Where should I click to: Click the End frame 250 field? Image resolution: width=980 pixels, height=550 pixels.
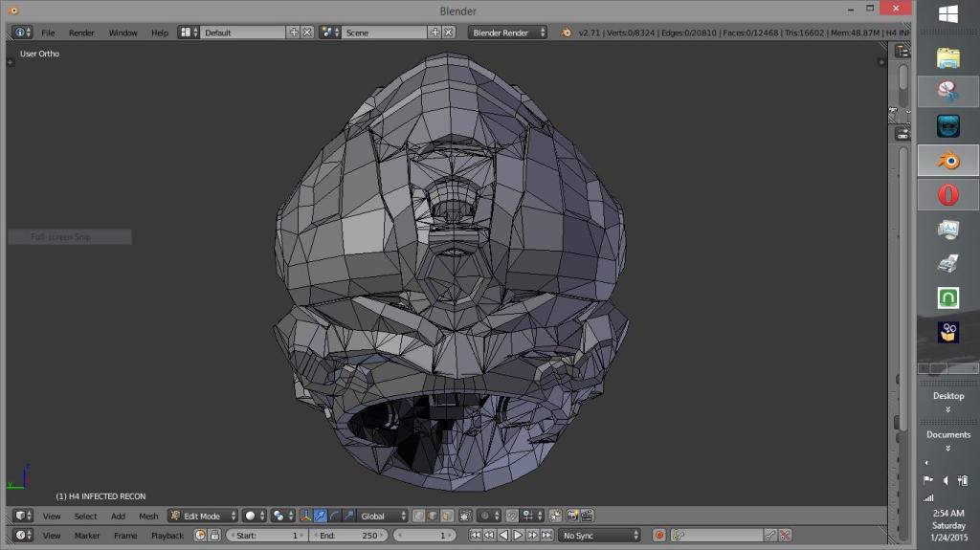point(349,535)
